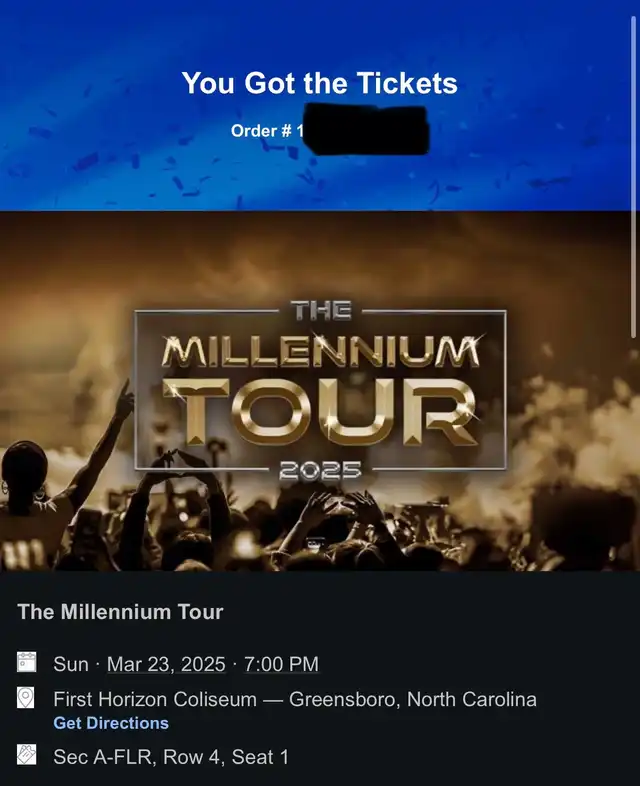Open the Get Directions link
Screen dimensions: 640x786
coord(111,723)
